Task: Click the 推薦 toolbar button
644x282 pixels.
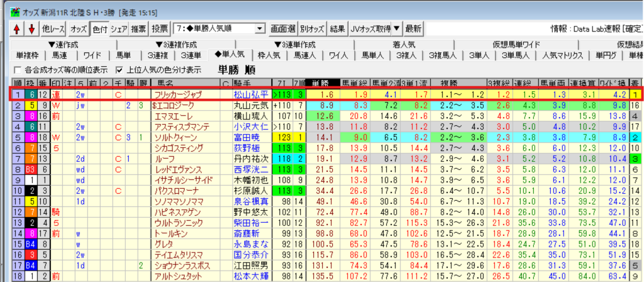Action: pyautogui.click(x=139, y=28)
